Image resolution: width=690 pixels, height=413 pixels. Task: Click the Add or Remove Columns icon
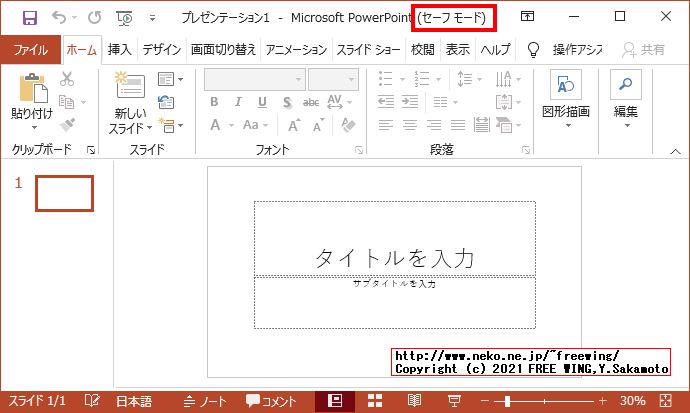point(440,102)
